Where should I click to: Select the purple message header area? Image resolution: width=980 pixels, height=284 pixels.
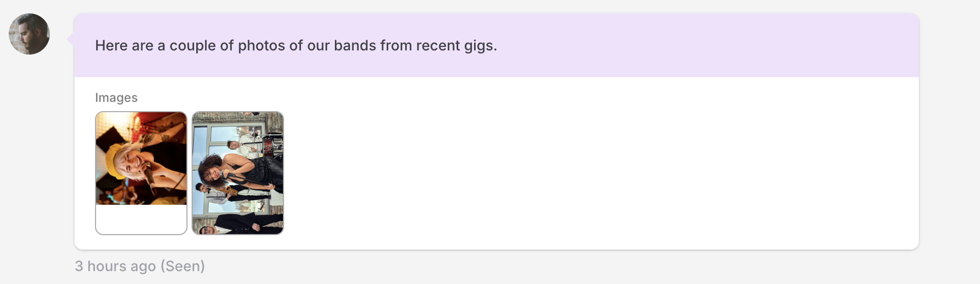point(497,45)
